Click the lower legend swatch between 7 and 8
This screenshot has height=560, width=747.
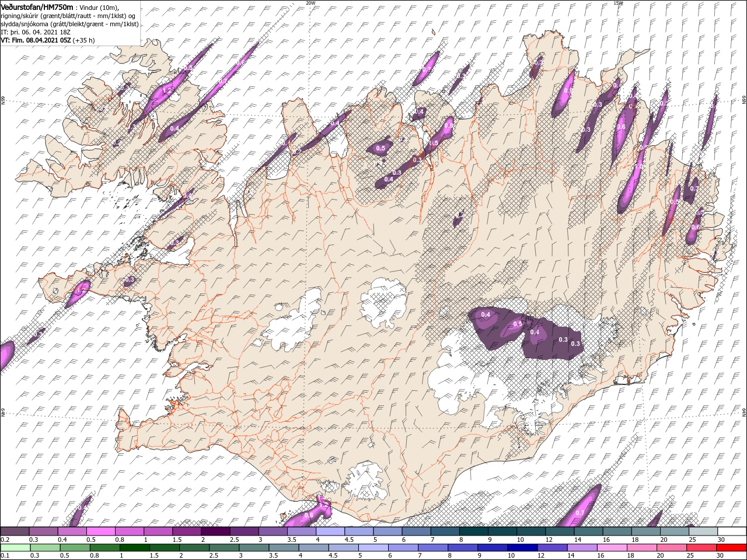click(x=432, y=548)
